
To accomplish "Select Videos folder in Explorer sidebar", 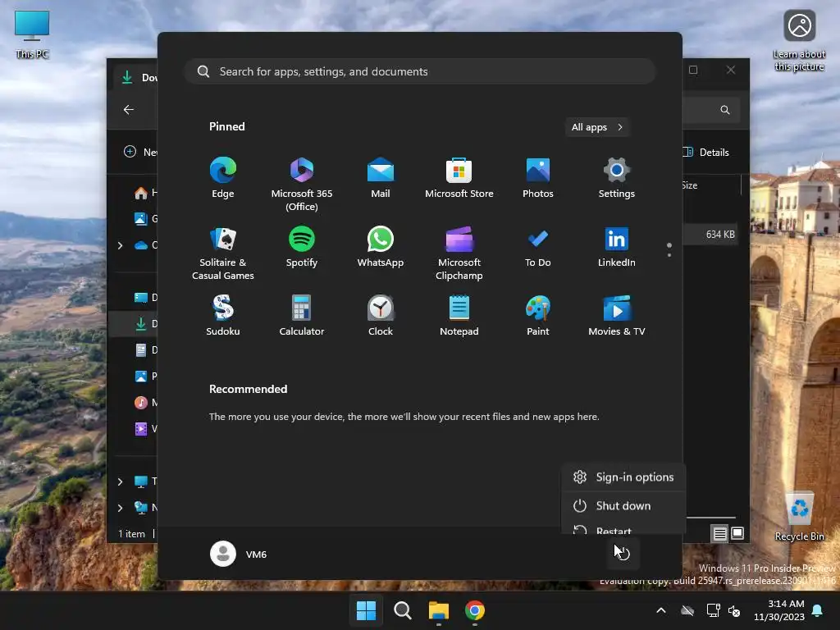I will [x=144, y=428].
